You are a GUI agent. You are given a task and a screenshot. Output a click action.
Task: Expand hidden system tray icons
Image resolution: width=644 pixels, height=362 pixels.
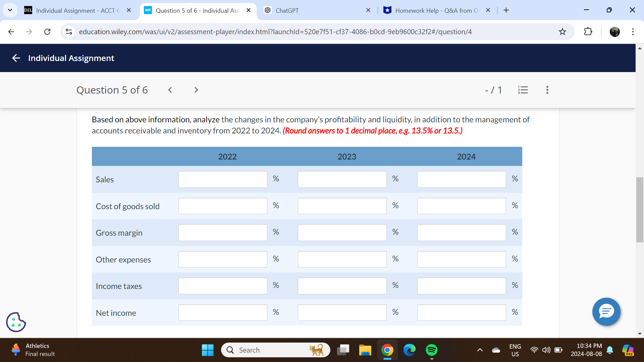click(480, 350)
